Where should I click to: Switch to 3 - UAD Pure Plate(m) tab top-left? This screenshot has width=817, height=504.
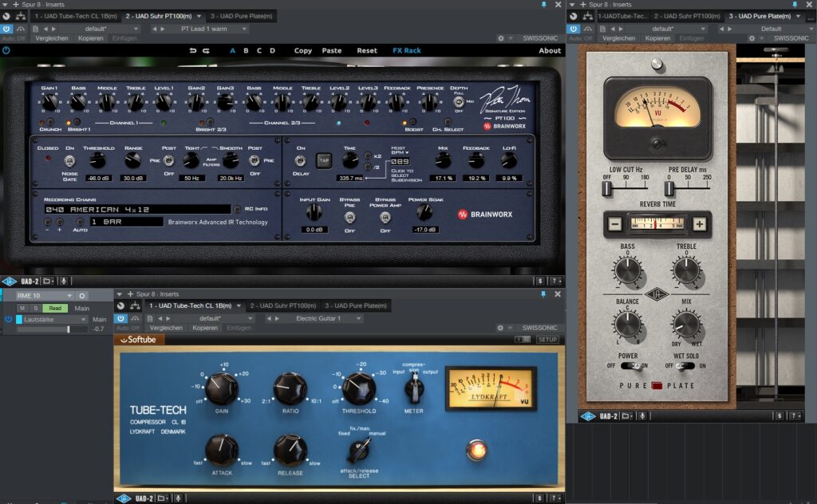point(241,16)
